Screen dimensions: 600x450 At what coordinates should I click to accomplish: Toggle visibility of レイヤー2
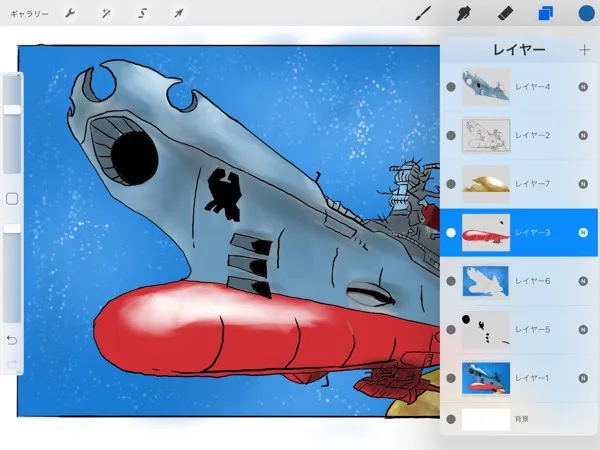(451, 135)
